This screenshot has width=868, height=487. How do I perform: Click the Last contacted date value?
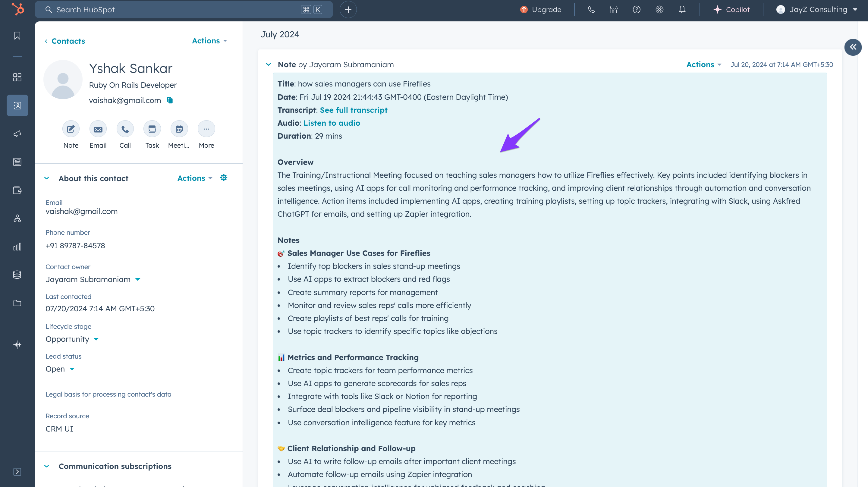click(100, 309)
